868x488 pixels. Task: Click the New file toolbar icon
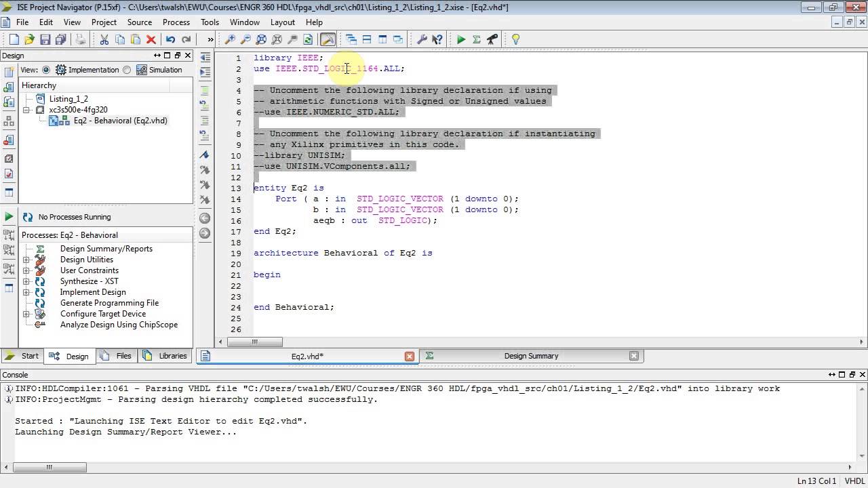(x=14, y=40)
